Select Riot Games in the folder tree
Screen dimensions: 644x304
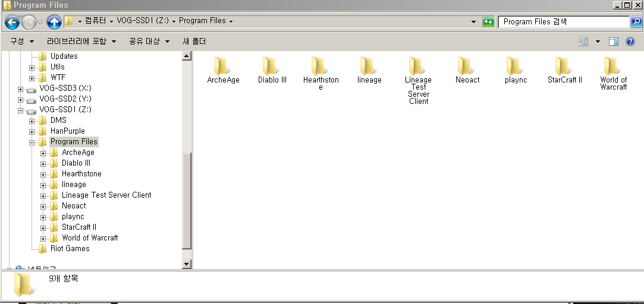[x=70, y=248]
